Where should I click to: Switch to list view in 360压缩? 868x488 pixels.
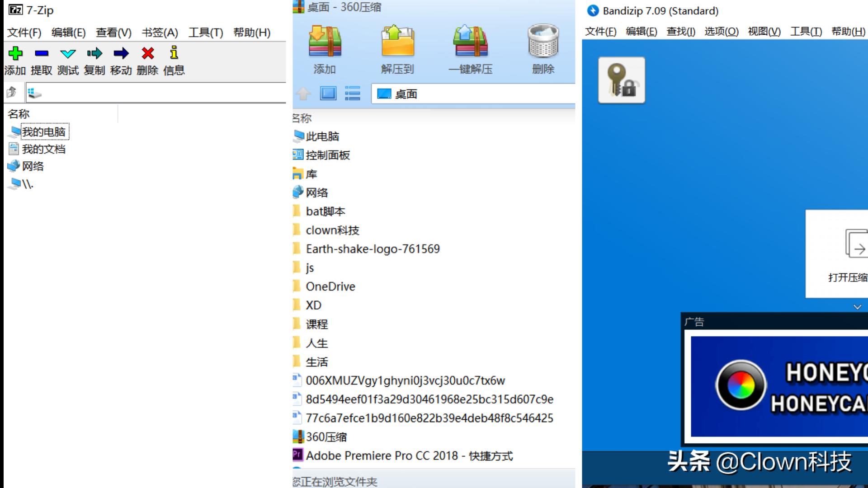click(x=353, y=94)
